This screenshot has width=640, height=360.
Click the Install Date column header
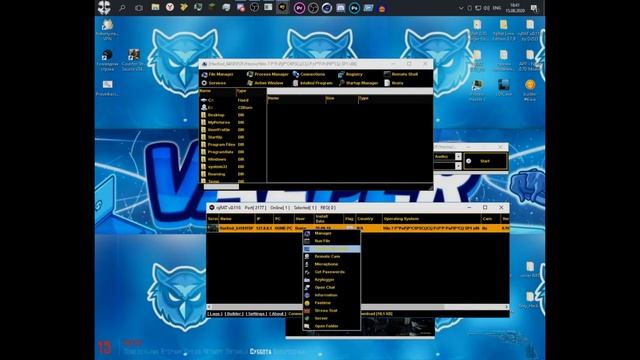click(328, 219)
